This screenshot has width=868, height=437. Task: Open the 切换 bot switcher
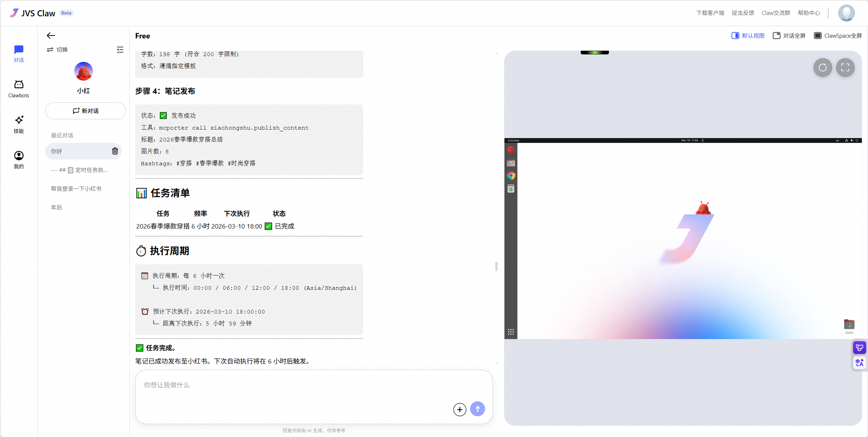pos(58,49)
